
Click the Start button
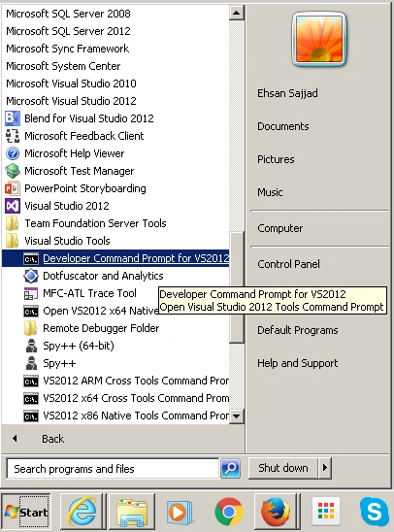tap(26, 512)
